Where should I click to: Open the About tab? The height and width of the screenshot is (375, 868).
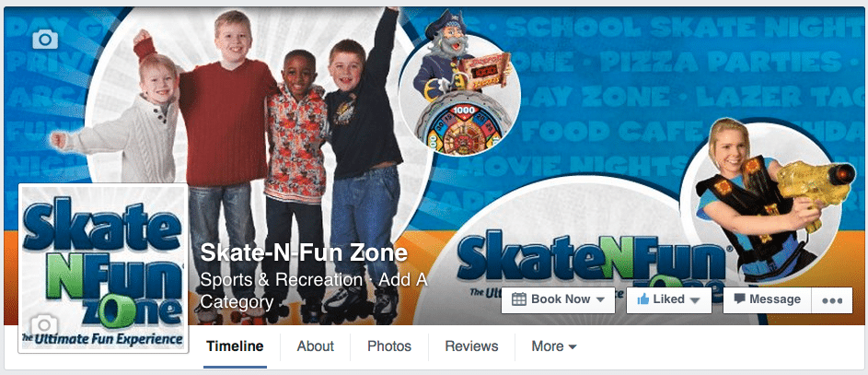(315, 346)
